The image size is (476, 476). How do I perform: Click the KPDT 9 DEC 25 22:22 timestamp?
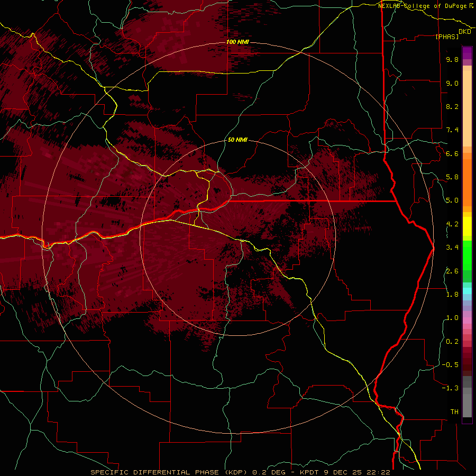click(x=345, y=472)
